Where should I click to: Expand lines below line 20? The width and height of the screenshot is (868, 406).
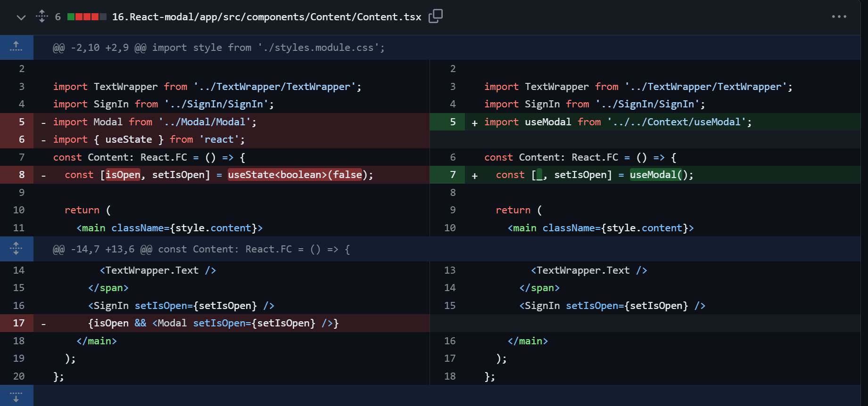click(17, 396)
